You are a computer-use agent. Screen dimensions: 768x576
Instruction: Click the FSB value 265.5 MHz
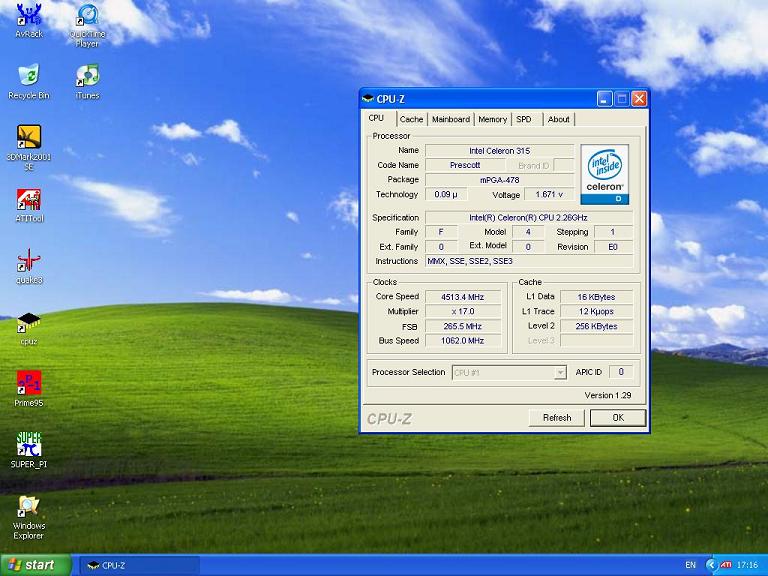pyautogui.click(x=462, y=326)
